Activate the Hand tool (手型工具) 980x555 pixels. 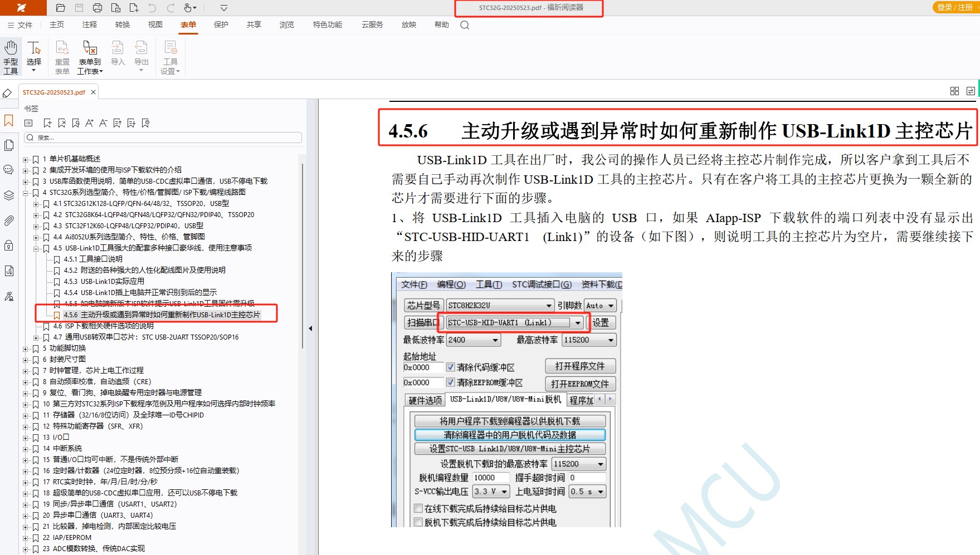(x=11, y=57)
